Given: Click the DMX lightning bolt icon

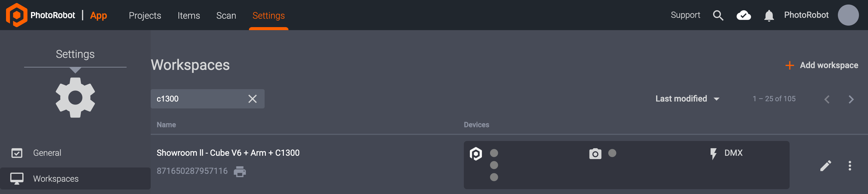Looking at the screenshot, I should click(x=713, y=154).
